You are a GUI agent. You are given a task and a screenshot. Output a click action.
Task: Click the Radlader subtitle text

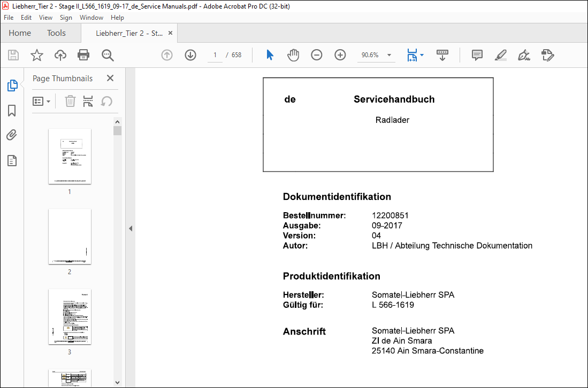[392, 120]
